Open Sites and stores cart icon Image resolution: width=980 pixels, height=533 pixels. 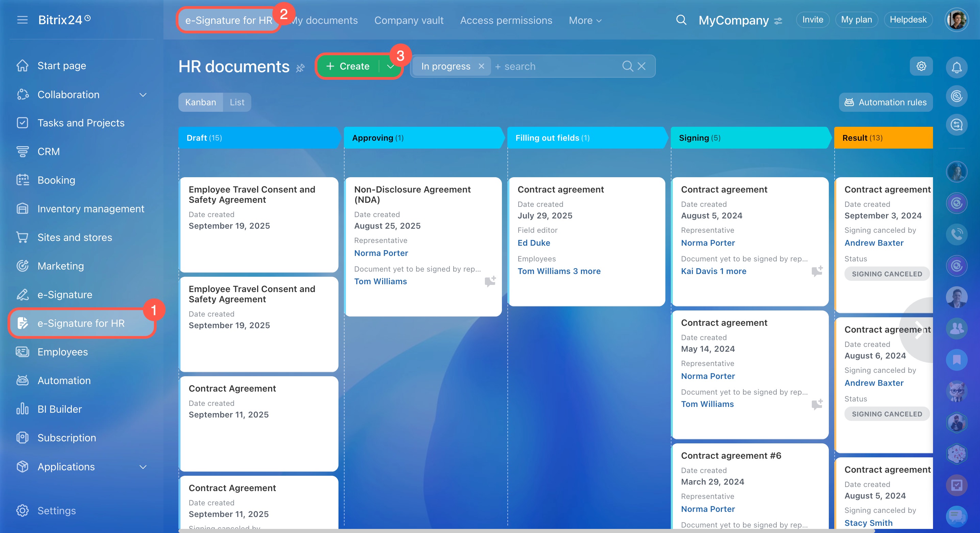click(22, 237)
